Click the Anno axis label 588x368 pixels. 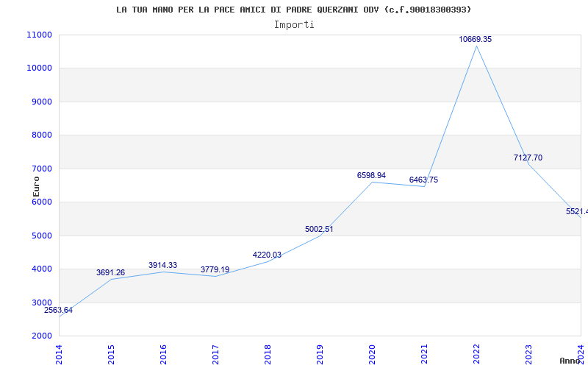point(570,361)
